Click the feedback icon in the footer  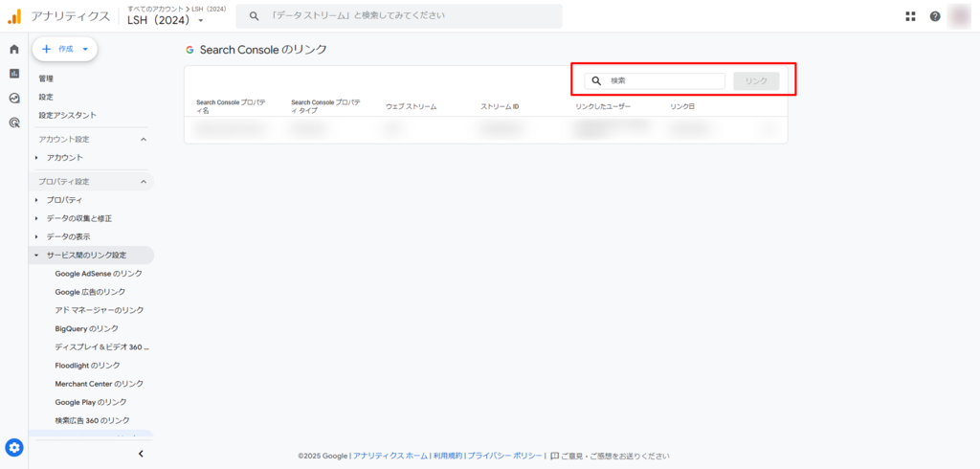coord(554,456)
